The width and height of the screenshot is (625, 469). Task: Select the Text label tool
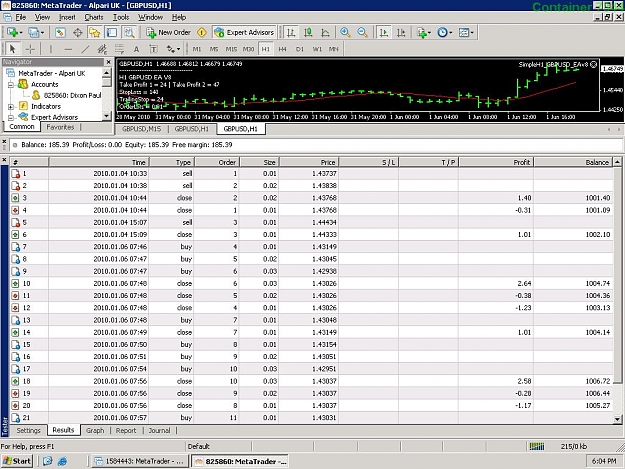coord(136,49)
